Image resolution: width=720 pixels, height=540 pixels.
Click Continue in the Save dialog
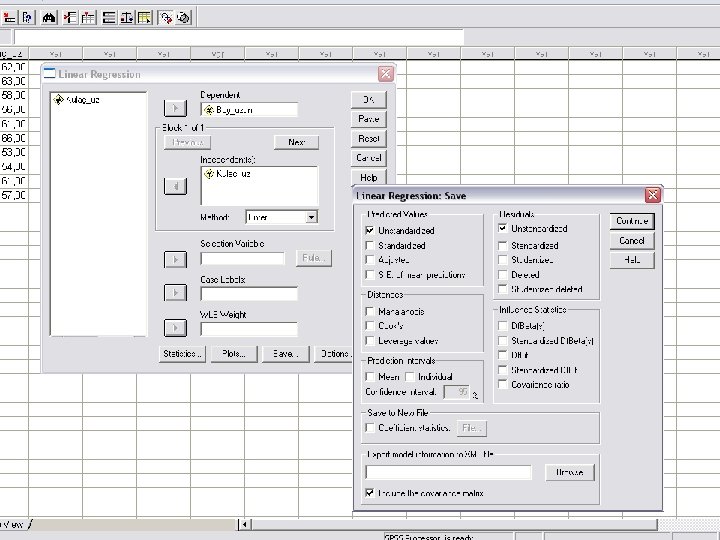pos(632,221)
